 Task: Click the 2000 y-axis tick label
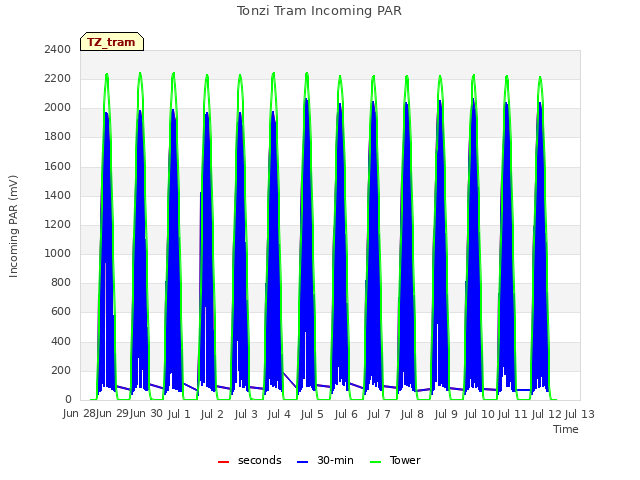(58, 108)
